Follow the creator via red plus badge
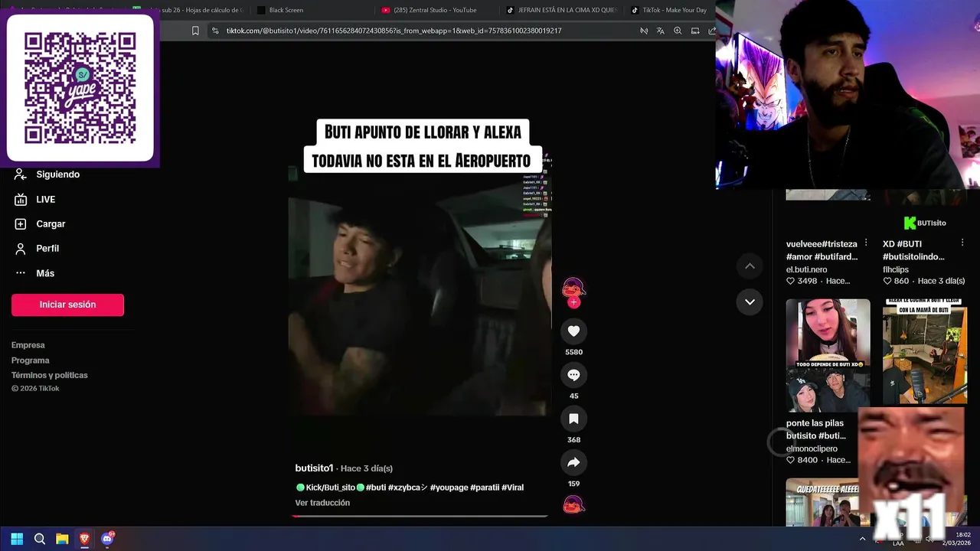The width and height of the screenshot is (980, 551). [x=573, y=302]
